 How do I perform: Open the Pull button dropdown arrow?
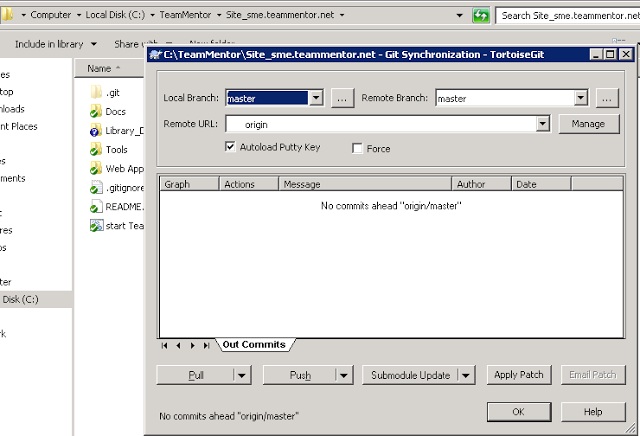point(241,375)
